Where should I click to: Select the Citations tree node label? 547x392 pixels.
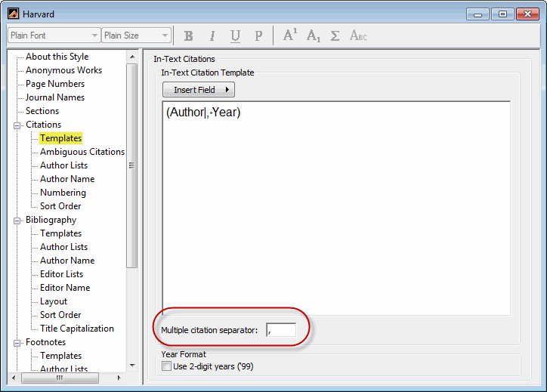[43, 125]
